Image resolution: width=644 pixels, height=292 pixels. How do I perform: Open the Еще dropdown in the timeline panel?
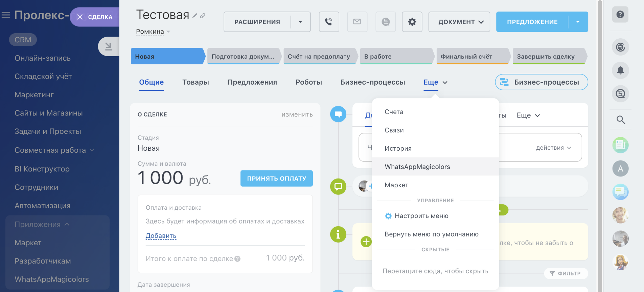(x=528, y=116)
